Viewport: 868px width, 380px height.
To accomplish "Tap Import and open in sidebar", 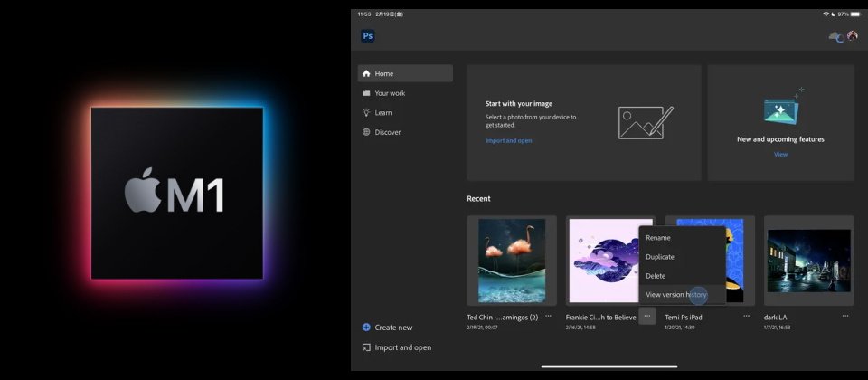I will (x=397, y=347).
